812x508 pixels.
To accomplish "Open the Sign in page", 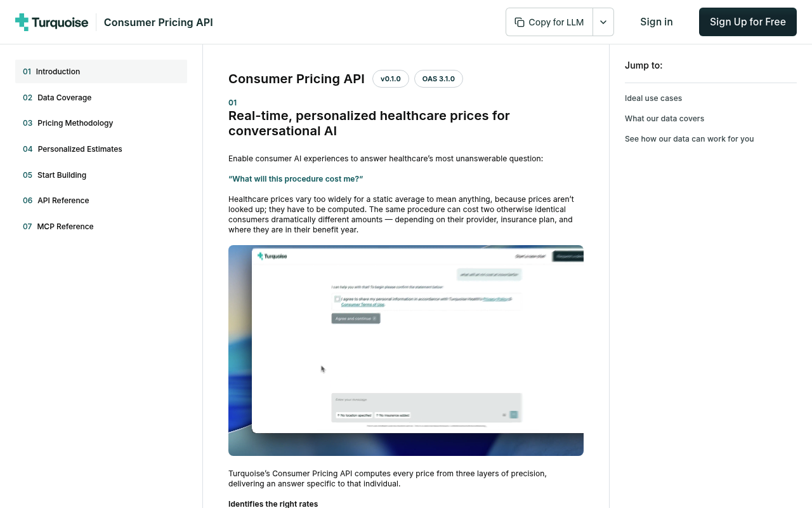I will [x=657, y=22].
